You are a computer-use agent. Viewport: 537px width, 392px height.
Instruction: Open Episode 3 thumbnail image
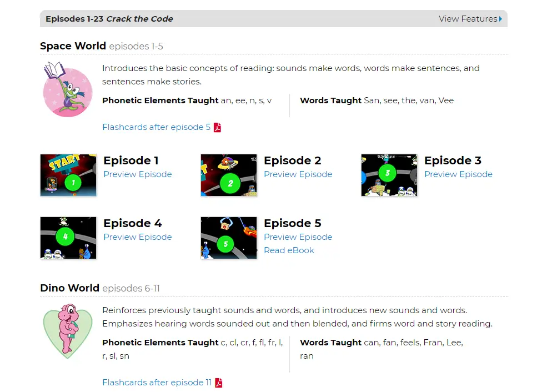[x=389, y=175]
